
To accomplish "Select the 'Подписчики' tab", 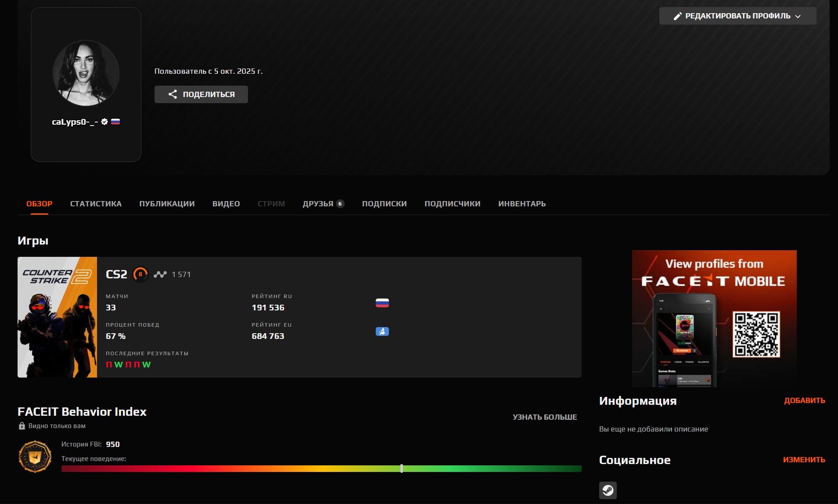I will point(452,204).
